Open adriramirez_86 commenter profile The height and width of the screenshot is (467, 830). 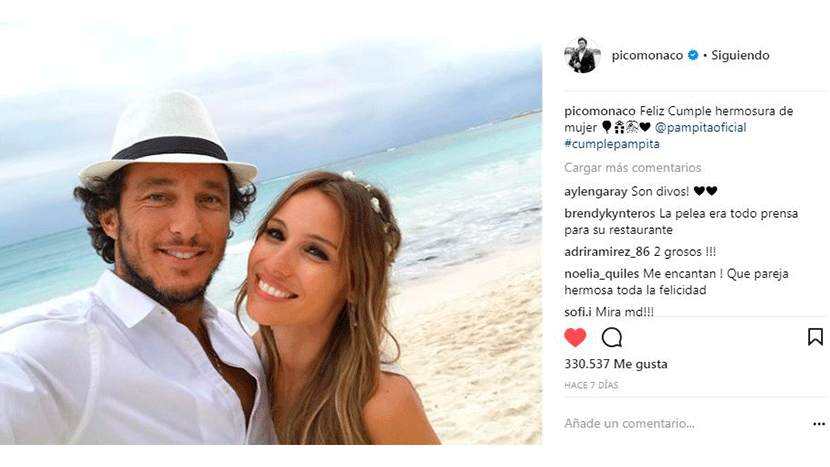607,252
